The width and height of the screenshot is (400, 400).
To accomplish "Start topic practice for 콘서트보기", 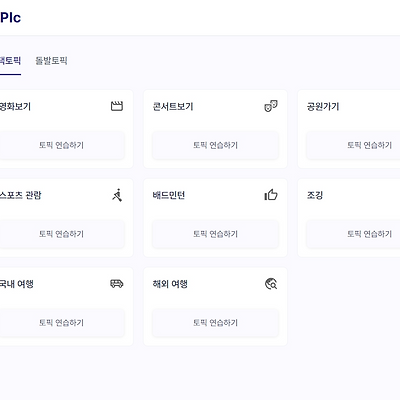I will click(x=215, y=145).
